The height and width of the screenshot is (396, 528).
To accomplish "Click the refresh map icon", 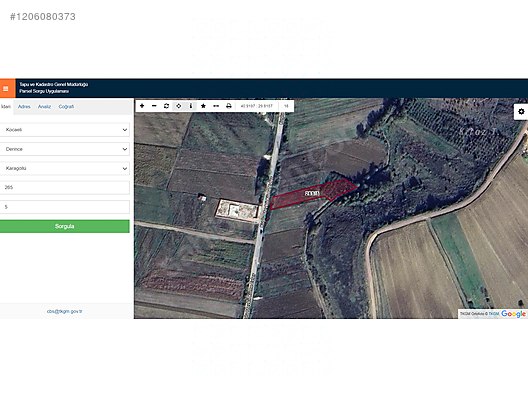I will (x=166, y=106).
